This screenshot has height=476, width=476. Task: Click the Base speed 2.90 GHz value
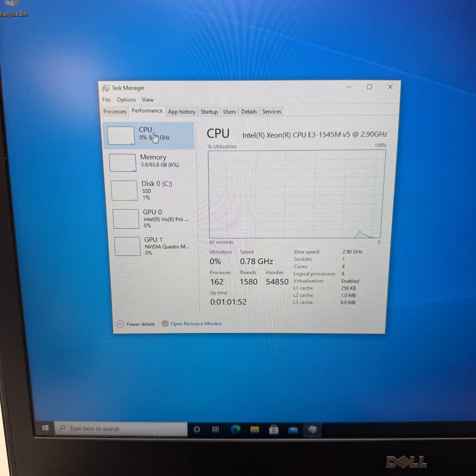click(352, 251)
